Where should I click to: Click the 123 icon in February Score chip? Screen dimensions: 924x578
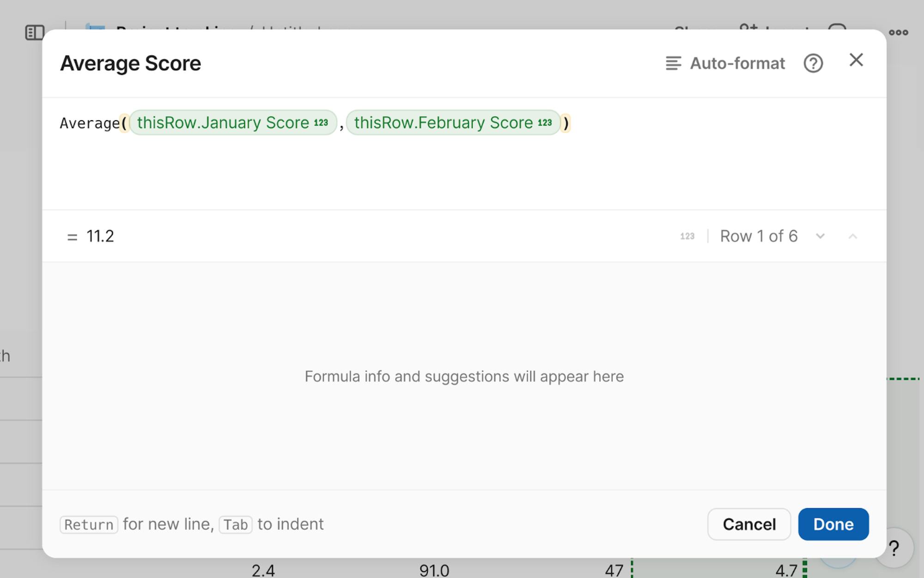pos(545,123)
